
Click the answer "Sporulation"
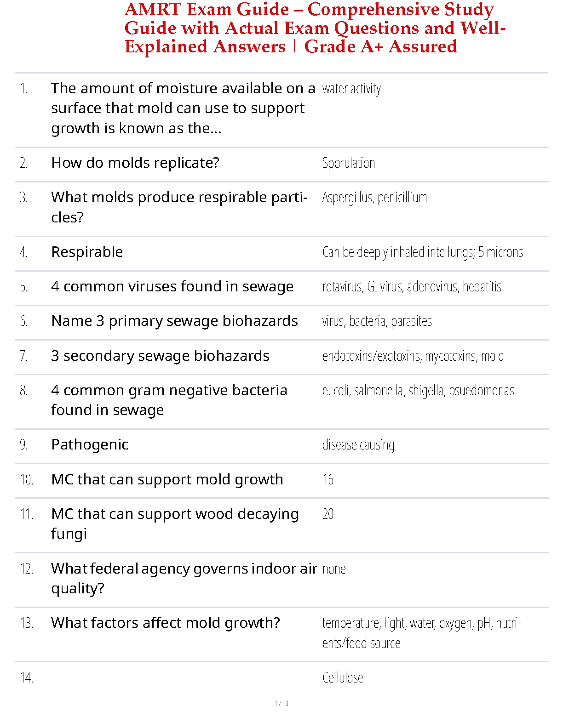click(x=348, y=163)
